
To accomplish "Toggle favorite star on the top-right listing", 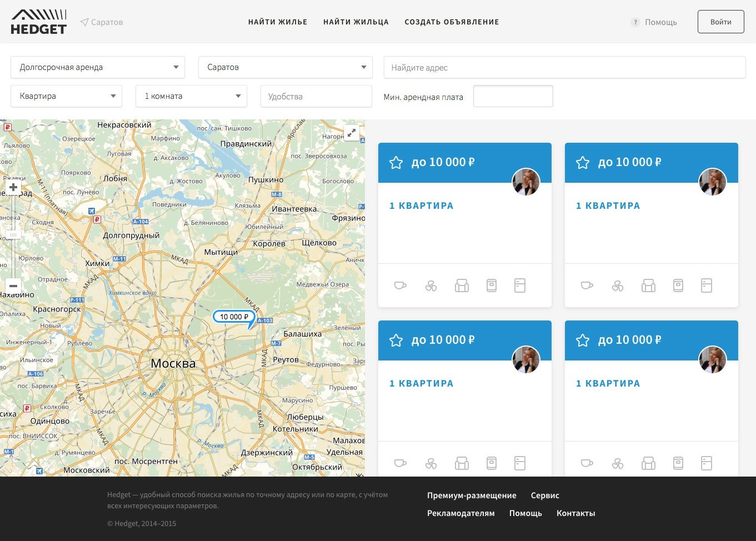I will click(x=583, y=162).
